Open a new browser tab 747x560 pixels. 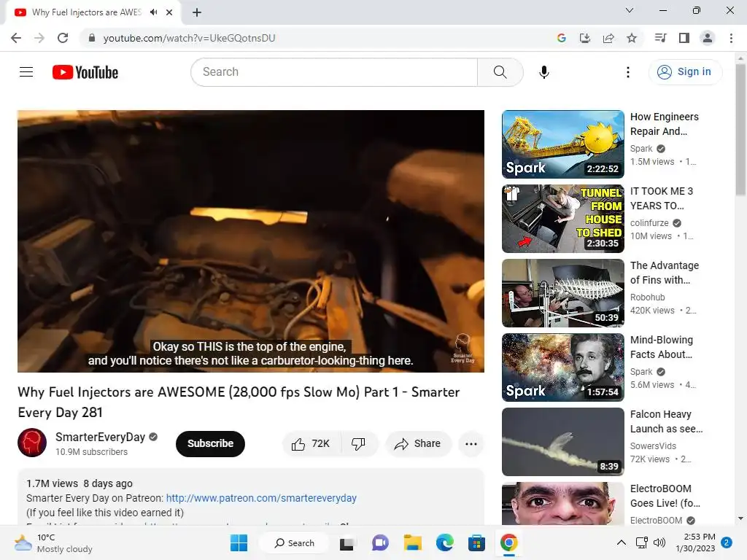click(197, 12)
